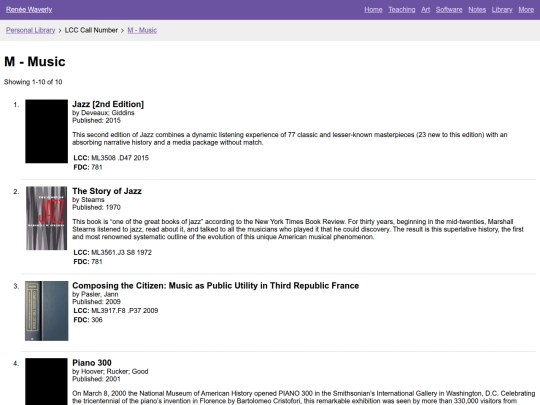The image size is (540, 405).
Task: Open the Library nav link
Action: pos(502,10)
